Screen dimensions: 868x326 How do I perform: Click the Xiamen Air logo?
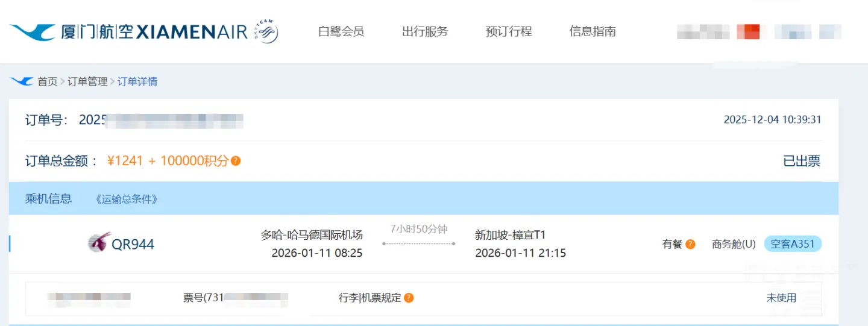(128, 31)
